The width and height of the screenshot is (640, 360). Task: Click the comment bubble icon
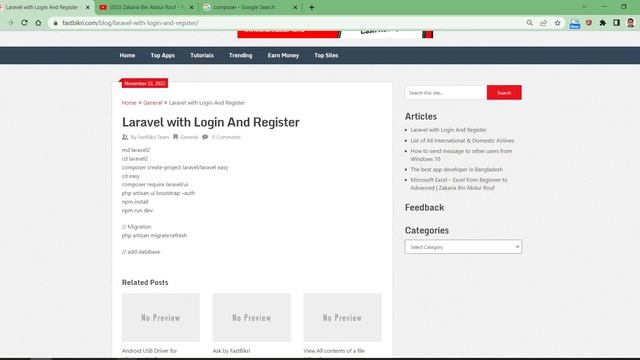click(x=205, y=137)
